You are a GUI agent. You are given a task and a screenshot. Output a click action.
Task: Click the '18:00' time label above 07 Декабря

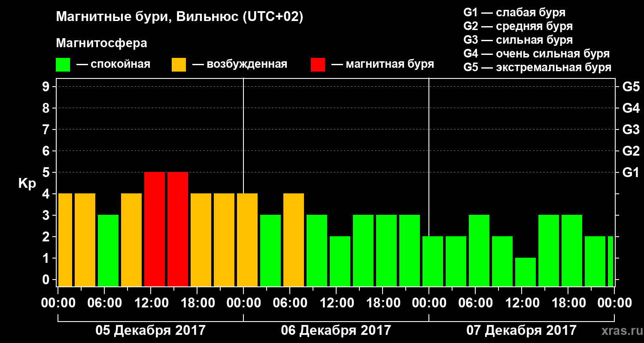point(568,303)
